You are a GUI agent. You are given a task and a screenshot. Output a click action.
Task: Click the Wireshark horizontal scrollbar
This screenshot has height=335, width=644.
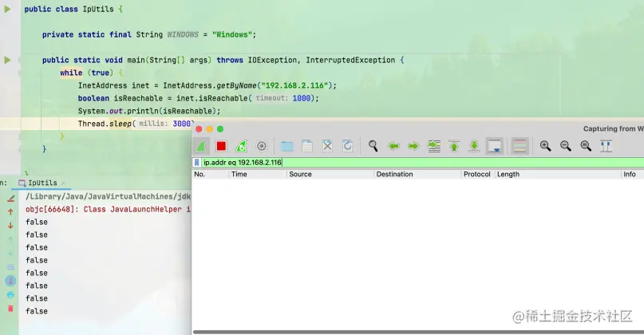(418, 332)
